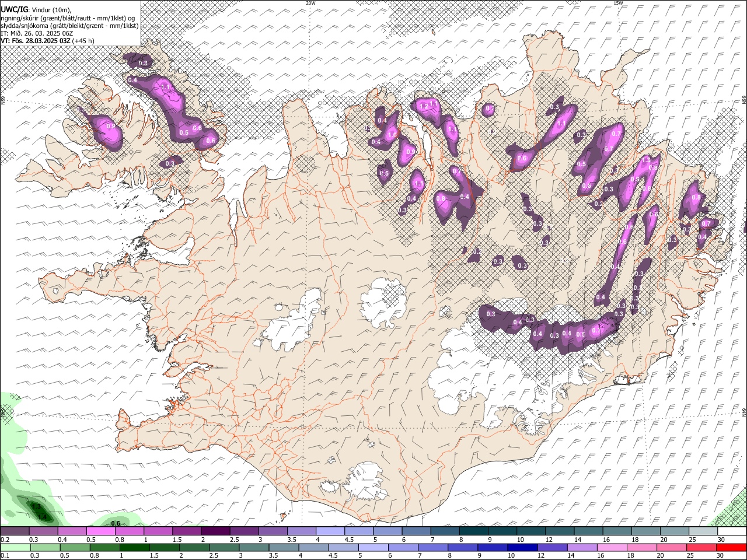This screenshot has width=747, height=560.
Task: Pick the pale green rain swatch between 0.1 and 0.3
Action: coord(15,548)
